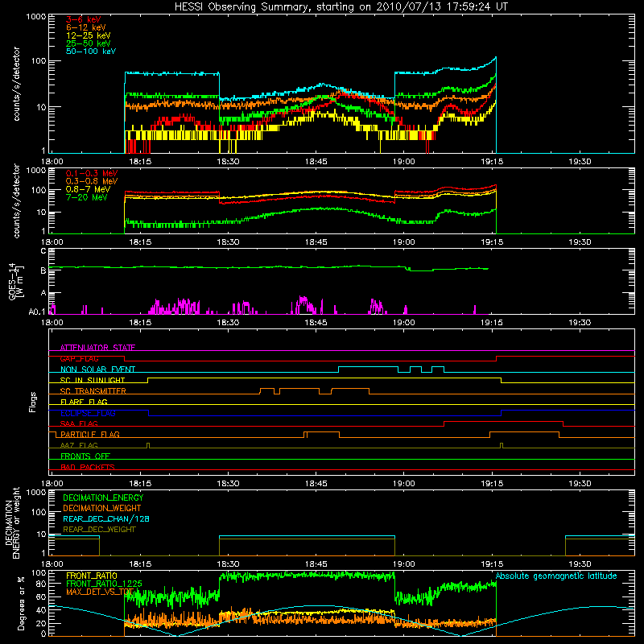644x644 pixels.
Task: Select the FRONTS_OFF flag label
Action: [85, 456]
